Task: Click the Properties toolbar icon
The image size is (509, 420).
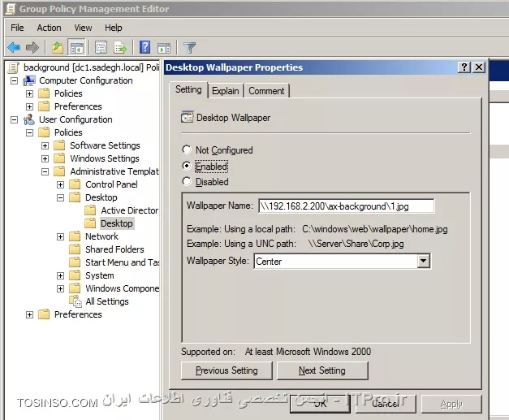Action: 101,47
